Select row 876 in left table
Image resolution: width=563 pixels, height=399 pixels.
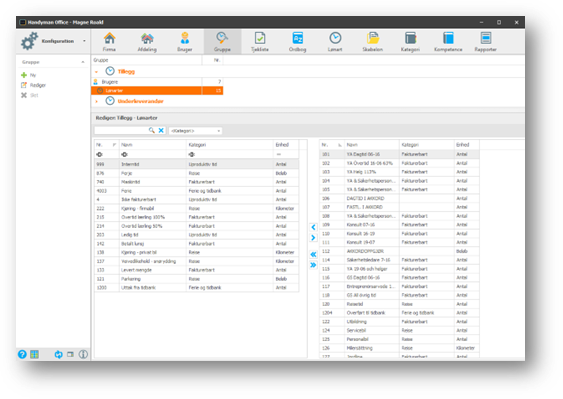pyautogui.click(x=196, y=173)
